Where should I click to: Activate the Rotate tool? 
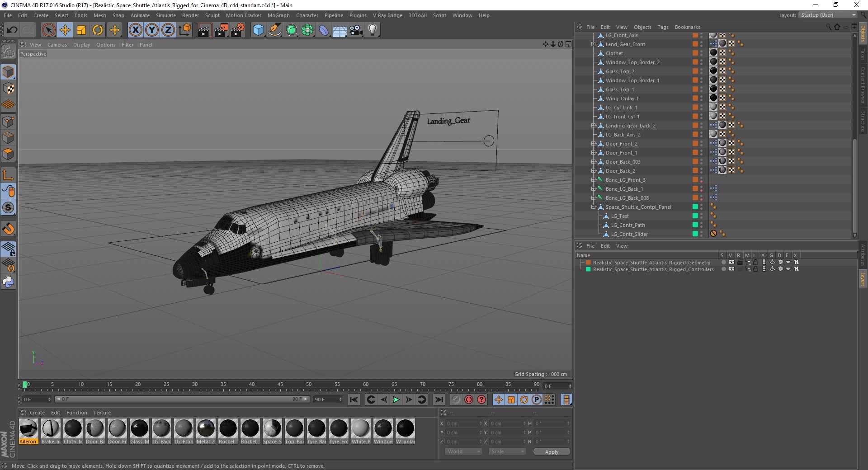click(98, 30)
